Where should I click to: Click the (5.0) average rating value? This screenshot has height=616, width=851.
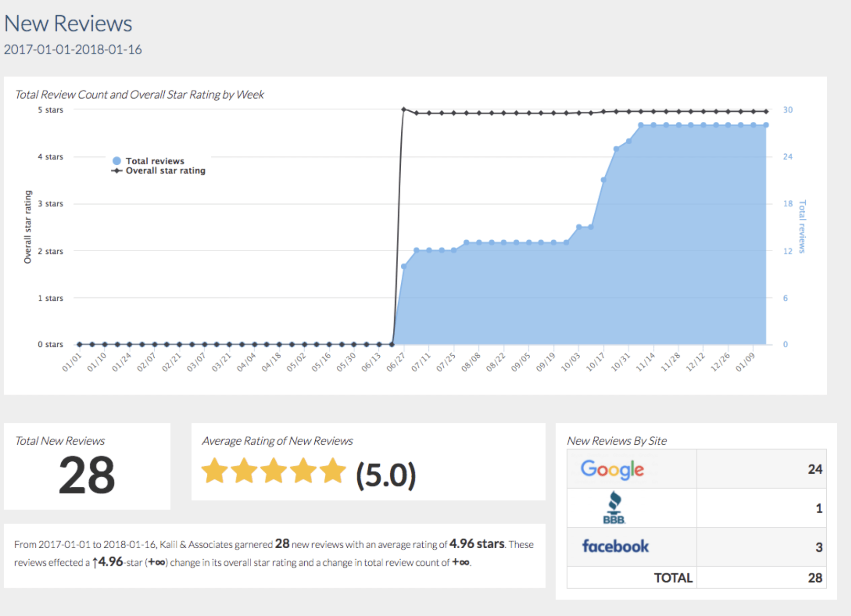tap(386, 475)
